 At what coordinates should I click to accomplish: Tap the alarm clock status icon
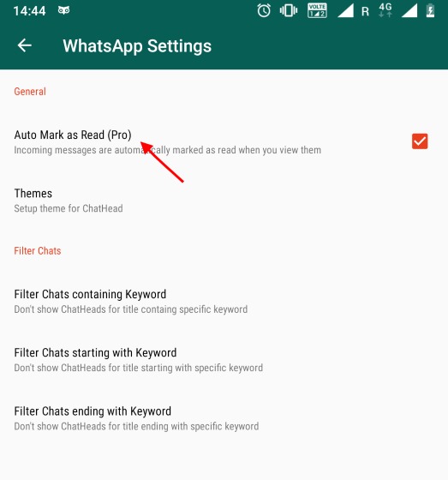pyautogui.click(x=264, y=10)
